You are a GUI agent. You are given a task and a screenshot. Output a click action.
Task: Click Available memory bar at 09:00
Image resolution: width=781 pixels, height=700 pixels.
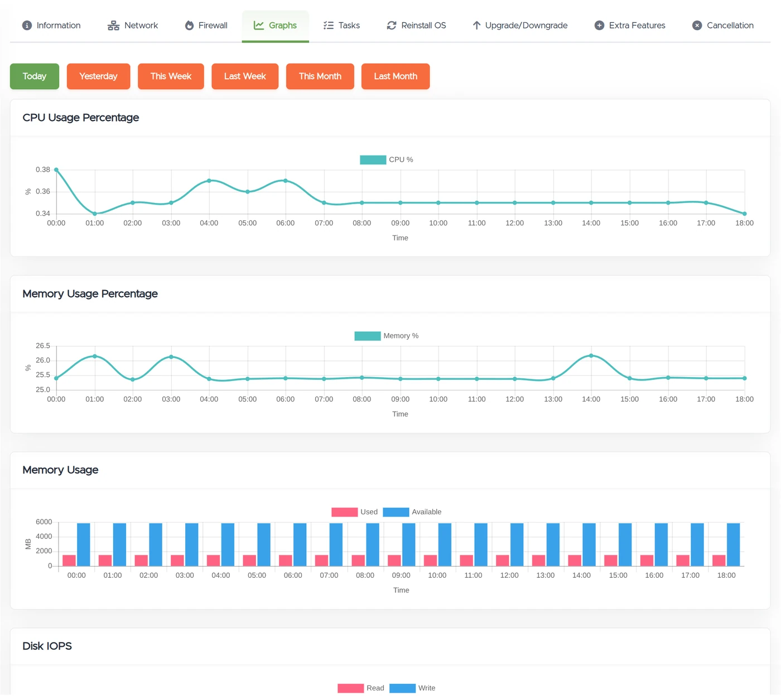pos(409,545)
